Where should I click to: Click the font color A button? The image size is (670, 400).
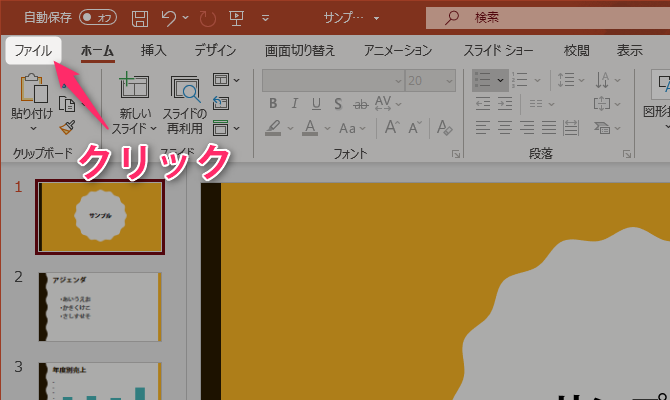[310, 128]
